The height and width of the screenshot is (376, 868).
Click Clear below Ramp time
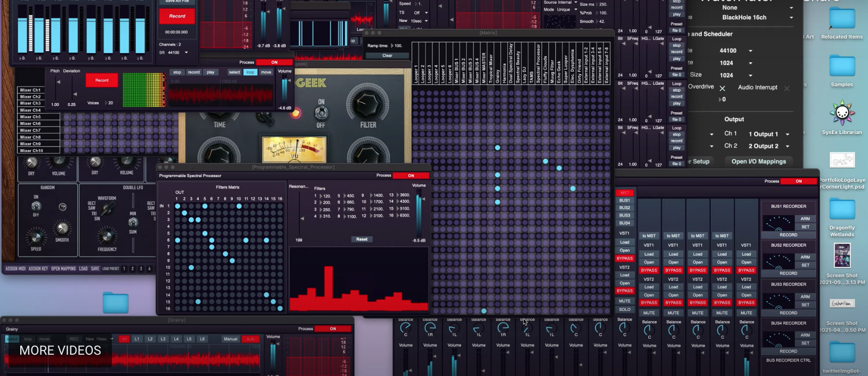coord(387,55)
